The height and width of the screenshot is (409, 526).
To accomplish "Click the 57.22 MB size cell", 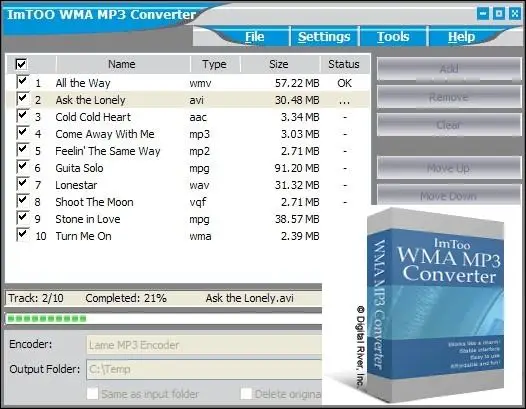I will (297, 83).
